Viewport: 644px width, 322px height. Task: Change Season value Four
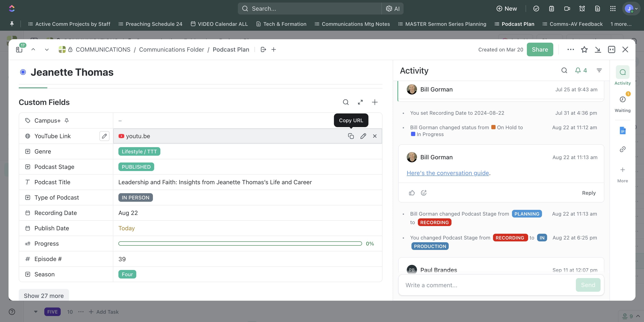pos(127,274)
